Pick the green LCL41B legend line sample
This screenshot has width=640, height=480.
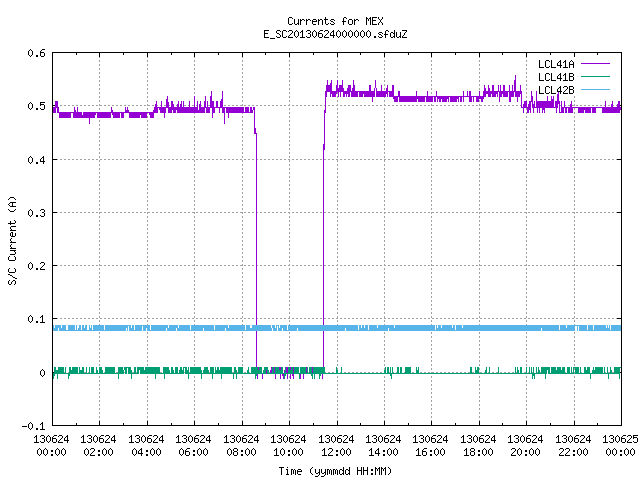click(595, 76)
